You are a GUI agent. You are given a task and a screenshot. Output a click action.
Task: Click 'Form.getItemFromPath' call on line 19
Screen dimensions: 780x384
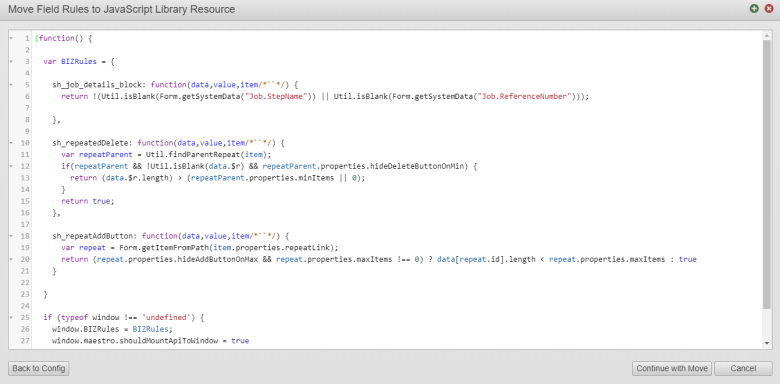[164, 247]
